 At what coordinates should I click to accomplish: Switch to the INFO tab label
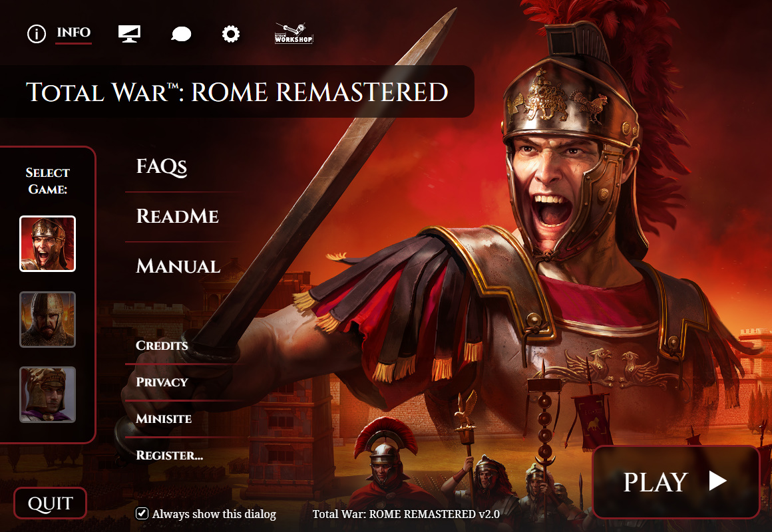click(73, 33)
